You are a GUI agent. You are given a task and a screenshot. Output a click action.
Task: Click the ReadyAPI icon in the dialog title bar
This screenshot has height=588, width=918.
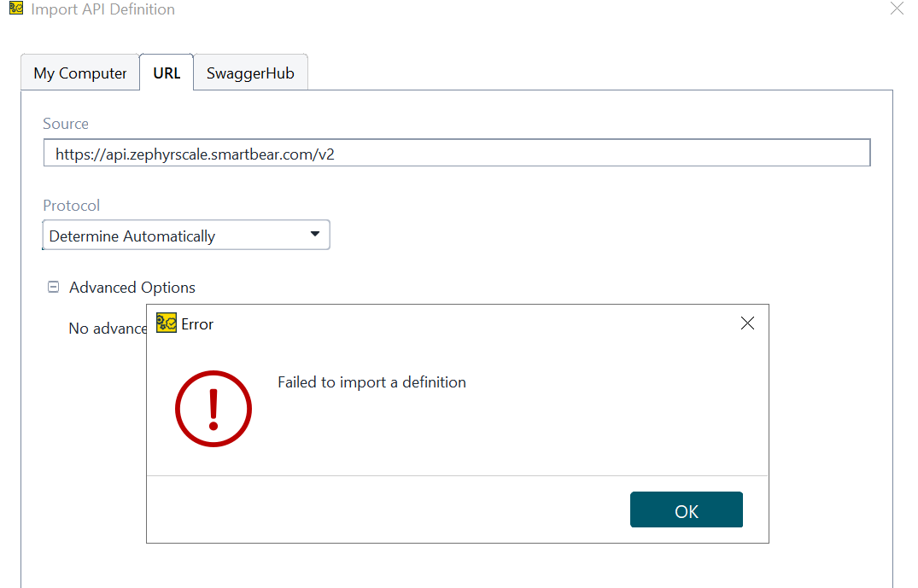[14, 9]
